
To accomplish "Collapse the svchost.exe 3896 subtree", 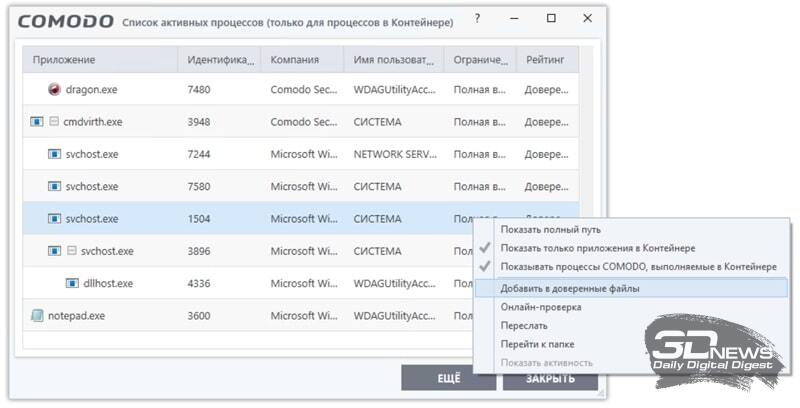I will [72, 251].
